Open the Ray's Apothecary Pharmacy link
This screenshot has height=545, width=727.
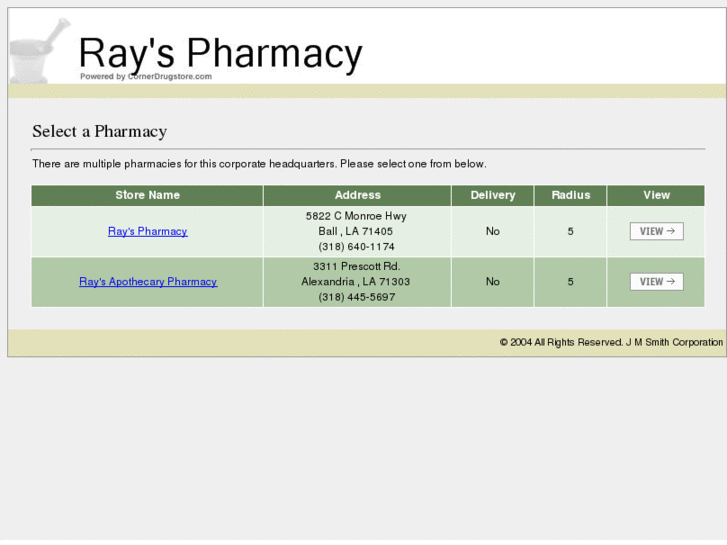coord(148,282)
